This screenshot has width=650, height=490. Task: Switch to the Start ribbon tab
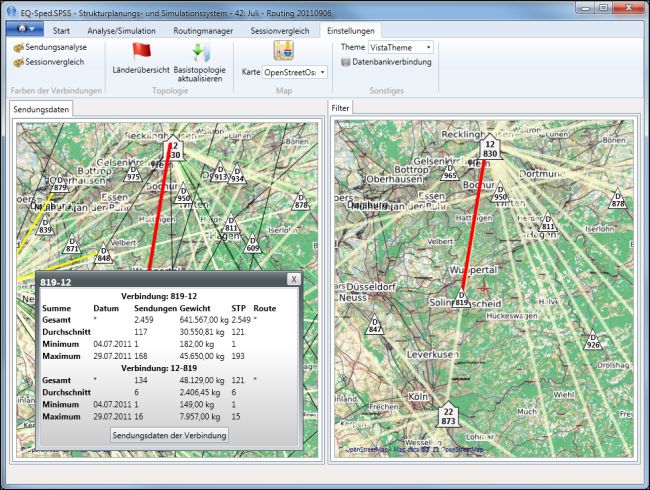coord(61,31)
